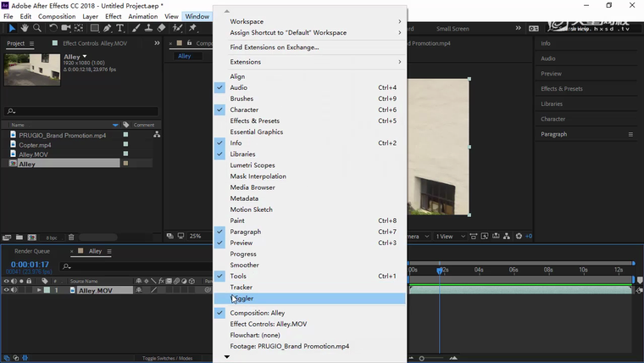
Task: Uncheck the Audio panel in Window menu
Action: (238, 87)
